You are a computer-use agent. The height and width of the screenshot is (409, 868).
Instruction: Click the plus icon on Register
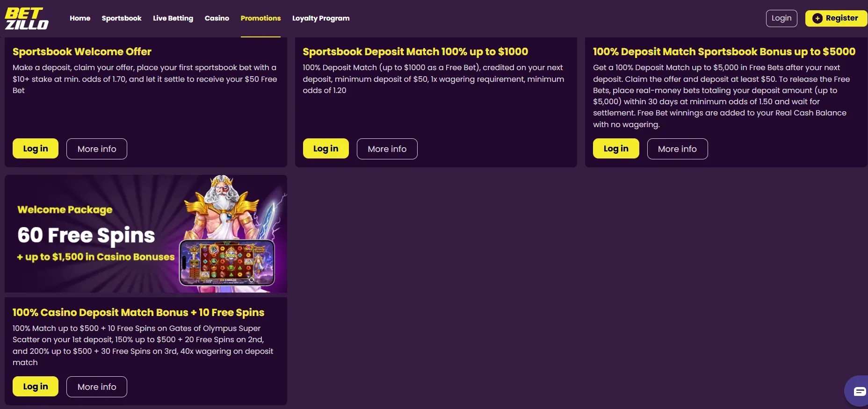817,18
